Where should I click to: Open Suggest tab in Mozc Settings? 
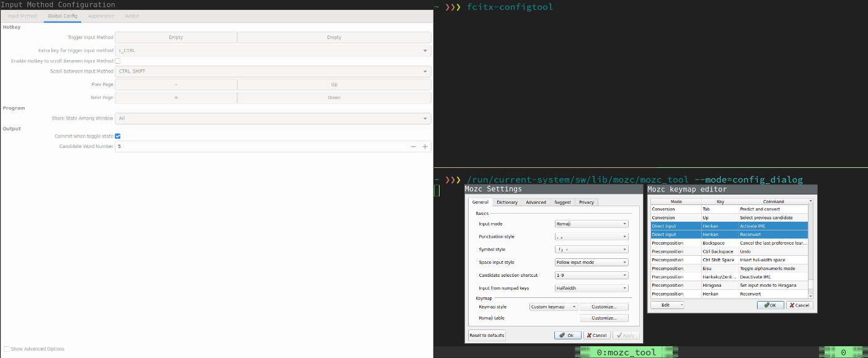coord(562,202)
